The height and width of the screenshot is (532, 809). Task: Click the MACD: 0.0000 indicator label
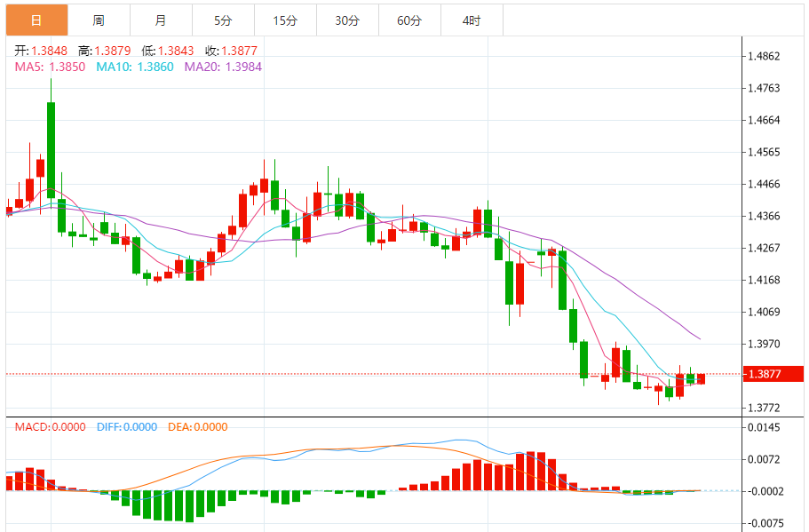(x=50, y=427)
